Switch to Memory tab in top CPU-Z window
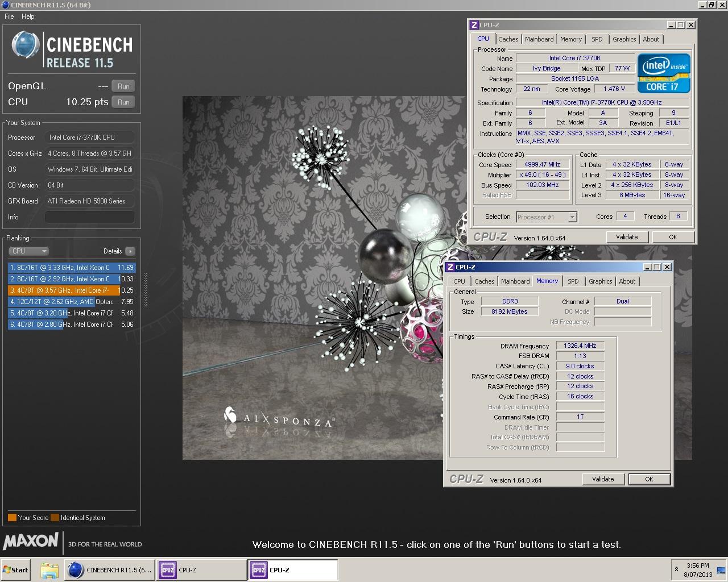 tap(571, 39)
